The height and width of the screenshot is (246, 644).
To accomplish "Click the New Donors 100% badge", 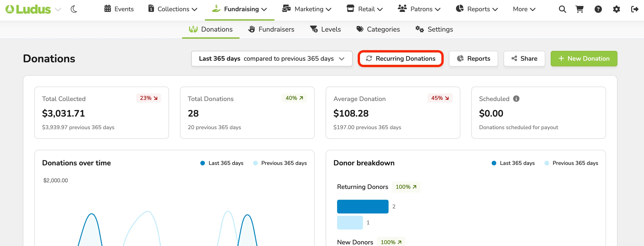I will 391,242.
